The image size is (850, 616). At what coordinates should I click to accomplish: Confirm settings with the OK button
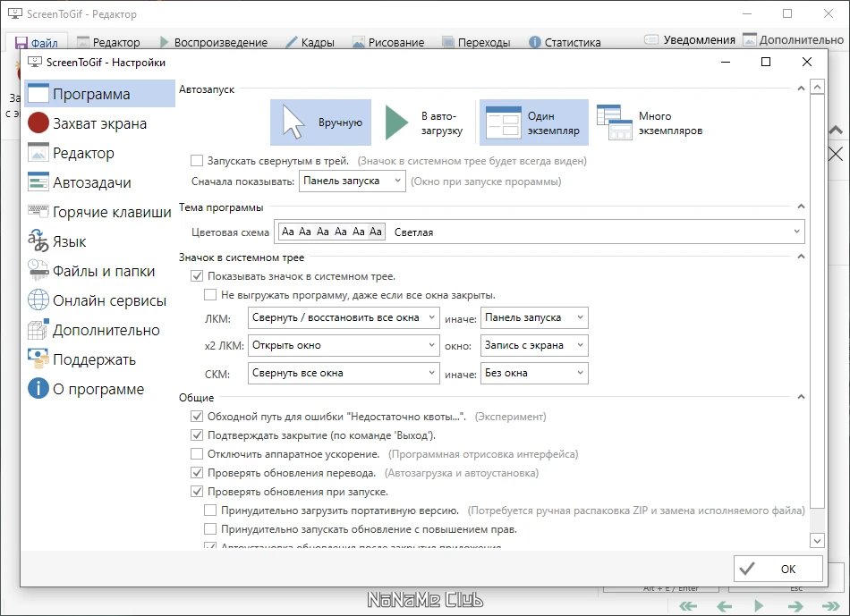tap(778, 569)
